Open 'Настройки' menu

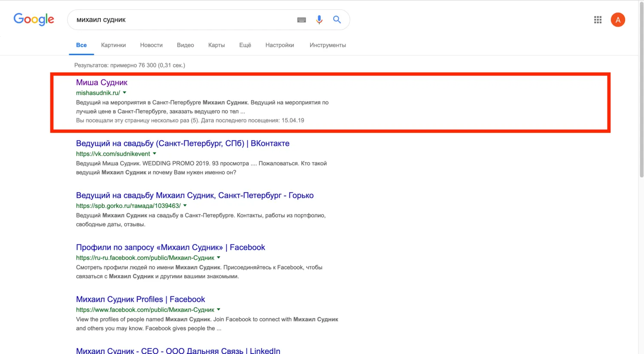click(x=279, y=45)
